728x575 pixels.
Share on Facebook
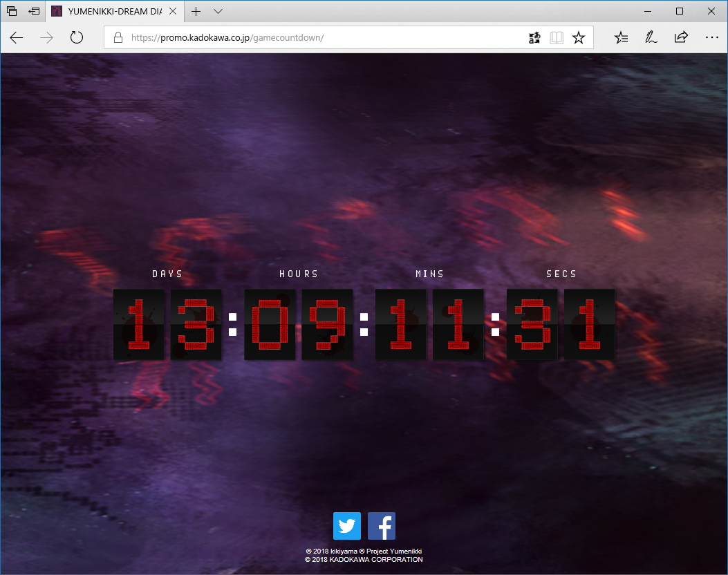[382, 526]
